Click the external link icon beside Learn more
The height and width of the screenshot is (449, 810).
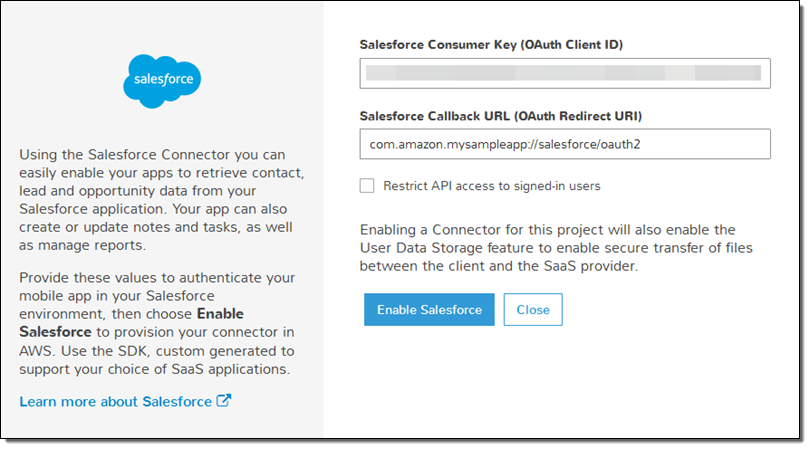coord(224,401)
